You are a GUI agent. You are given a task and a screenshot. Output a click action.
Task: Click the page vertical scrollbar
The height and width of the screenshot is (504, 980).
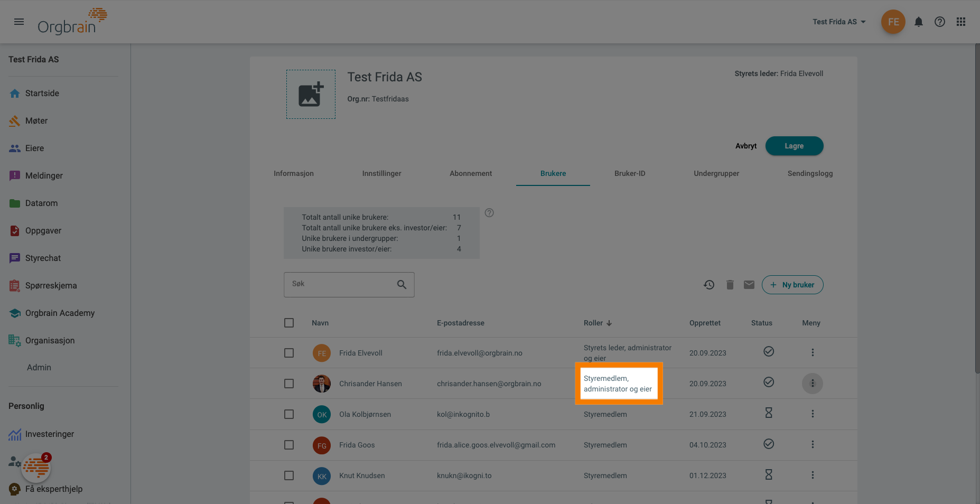click(x=977, y=209)
